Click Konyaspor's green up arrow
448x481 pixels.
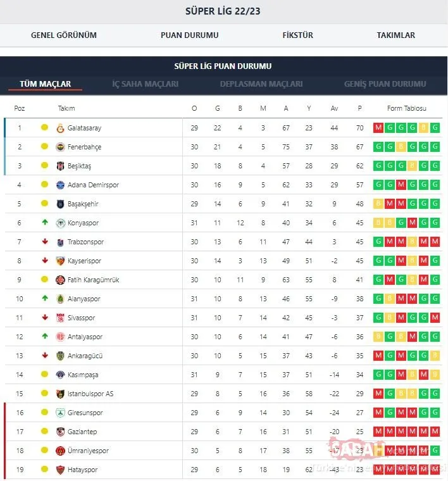[45, 222]
